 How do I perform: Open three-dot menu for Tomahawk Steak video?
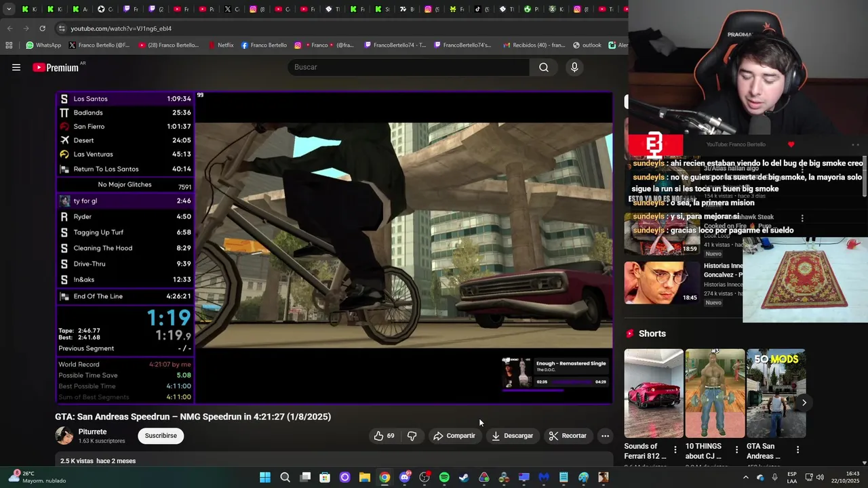pos(802,218)
